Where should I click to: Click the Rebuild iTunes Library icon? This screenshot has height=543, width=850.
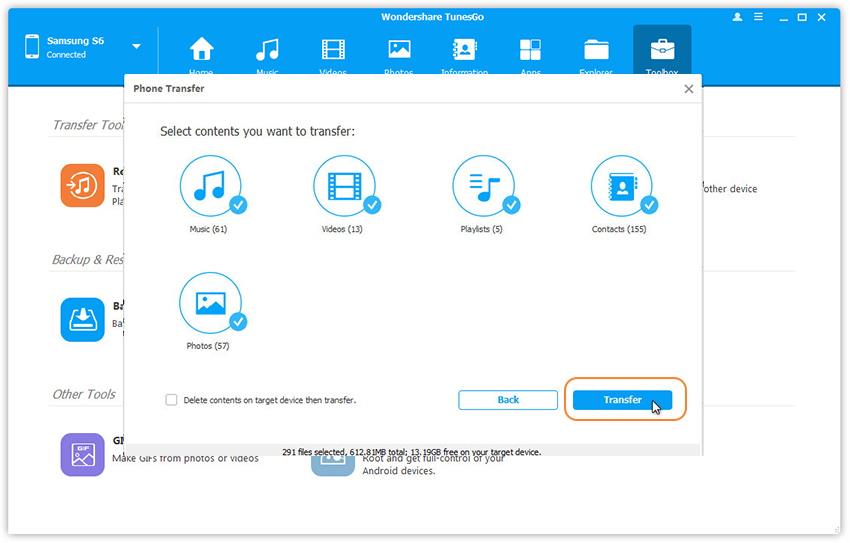(82, 186)
